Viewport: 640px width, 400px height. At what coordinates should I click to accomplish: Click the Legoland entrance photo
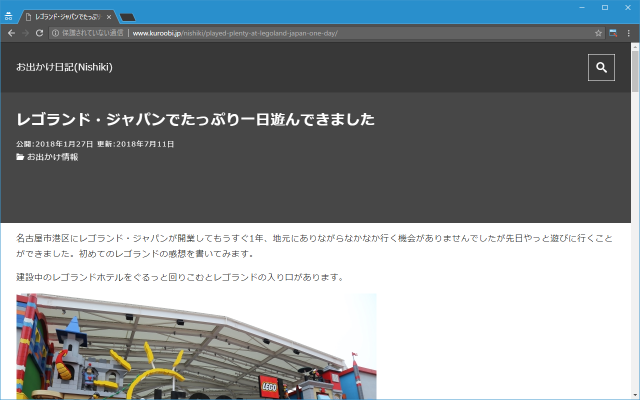pyautogui.click(x=196, y=346)
